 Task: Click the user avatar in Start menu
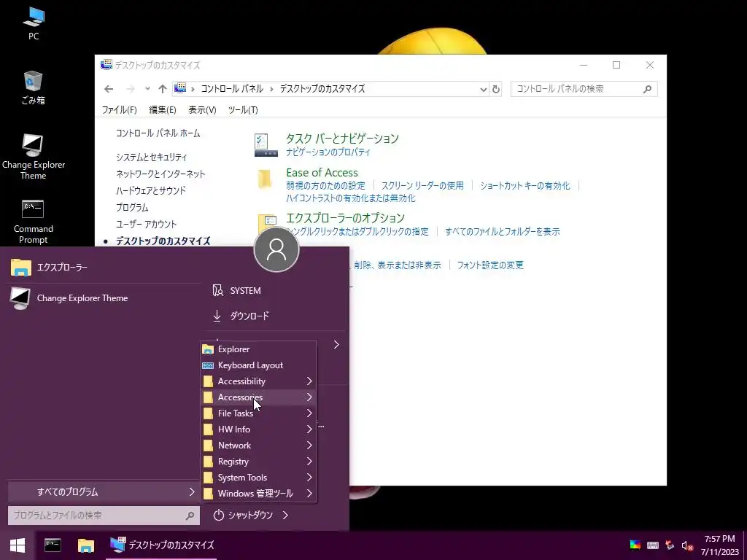pos(276,249)
